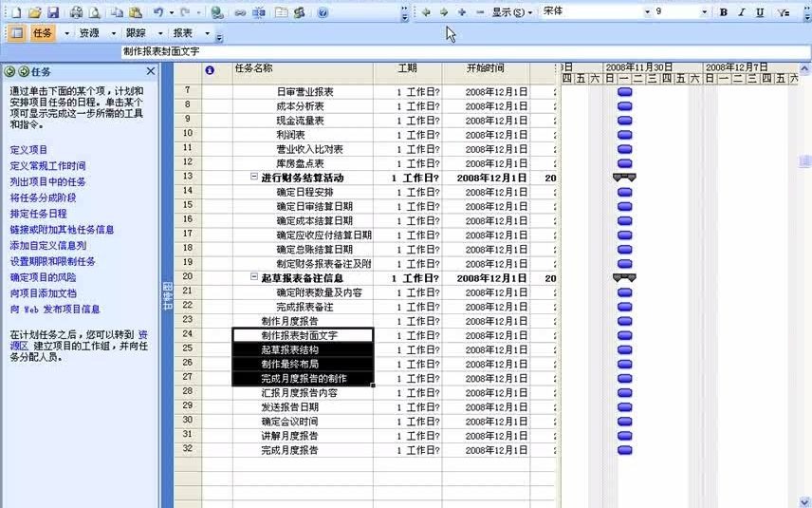Open help with question mark icon
The width and height of the screenshot is (812, 508).
(x=323, y=12)
